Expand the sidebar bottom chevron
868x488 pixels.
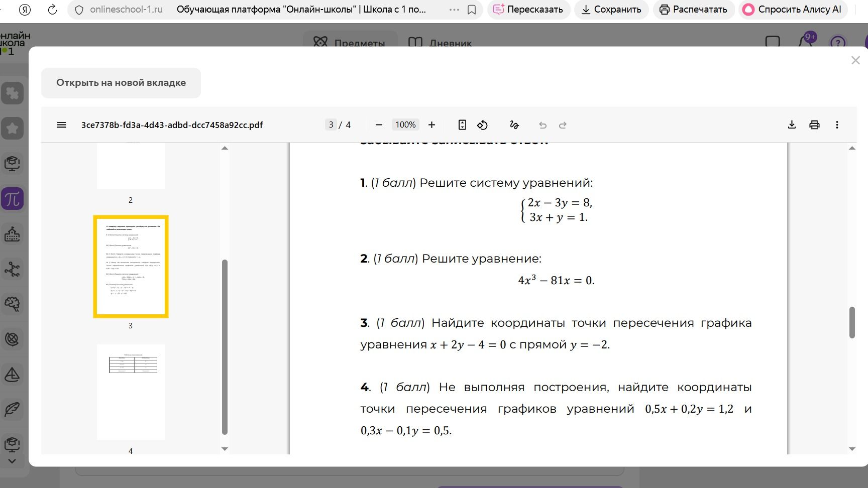pos(12,461)
